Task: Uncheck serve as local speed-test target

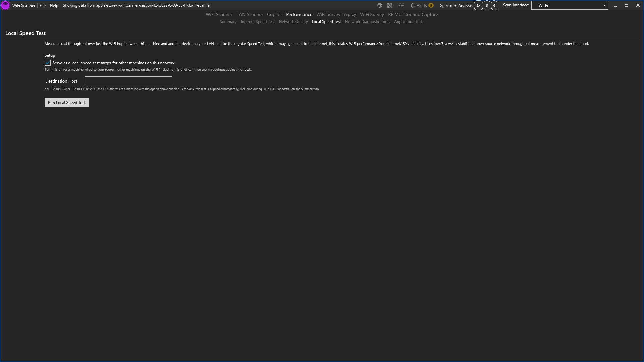Action: tap(48, 63)
